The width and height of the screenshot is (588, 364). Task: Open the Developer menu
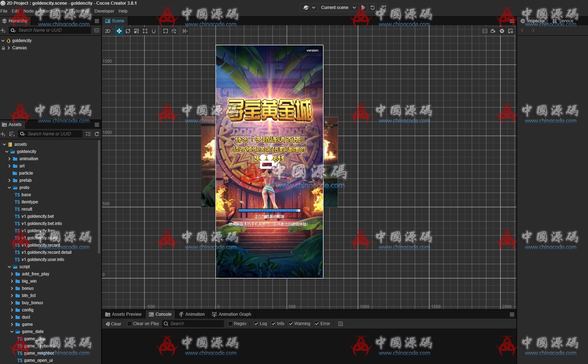(x=104, y=11)
